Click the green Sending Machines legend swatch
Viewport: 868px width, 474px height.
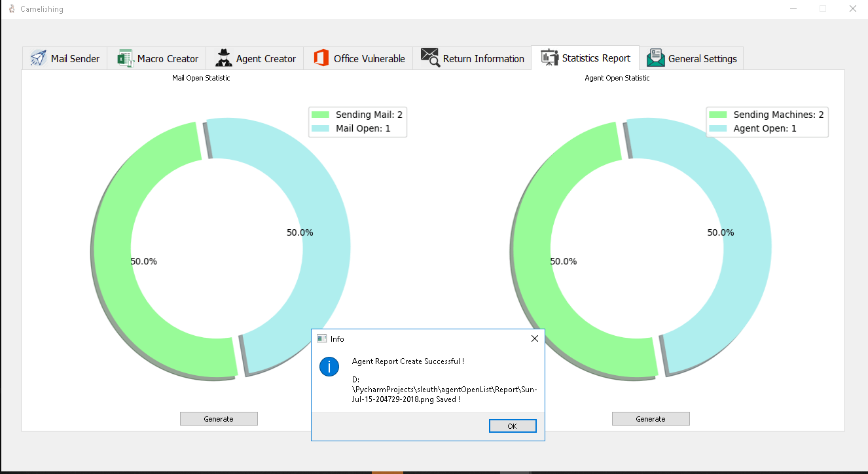718,115
